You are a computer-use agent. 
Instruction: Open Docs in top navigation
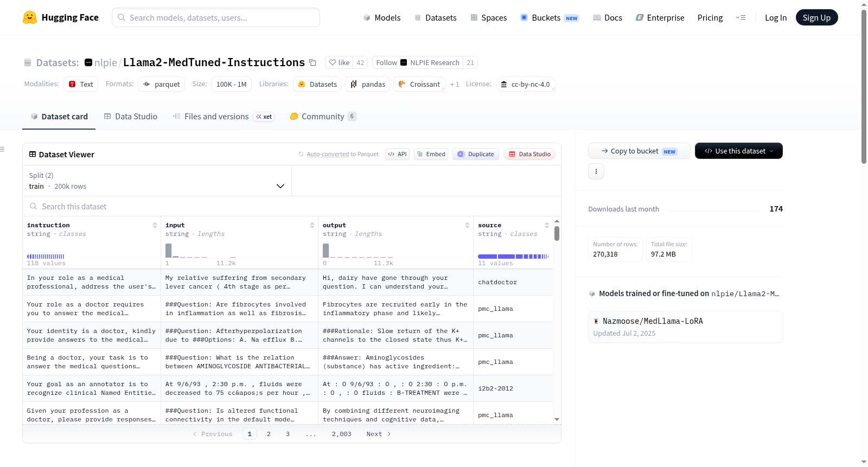608,17
